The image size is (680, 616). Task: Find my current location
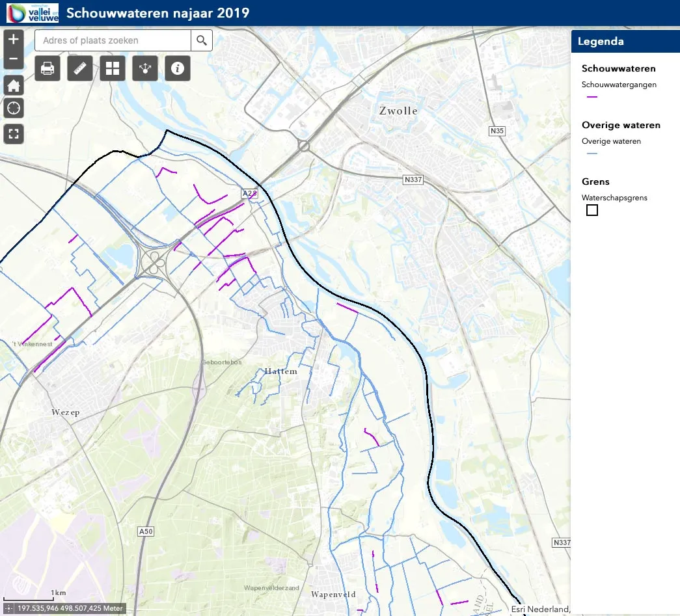pyautogui.click(x=14, y=108)
